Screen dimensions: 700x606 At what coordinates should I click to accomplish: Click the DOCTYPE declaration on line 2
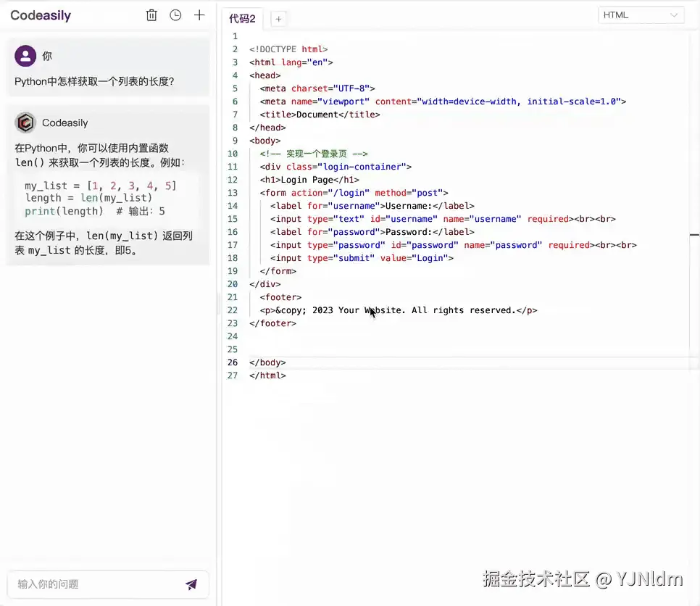click(288, 49)
